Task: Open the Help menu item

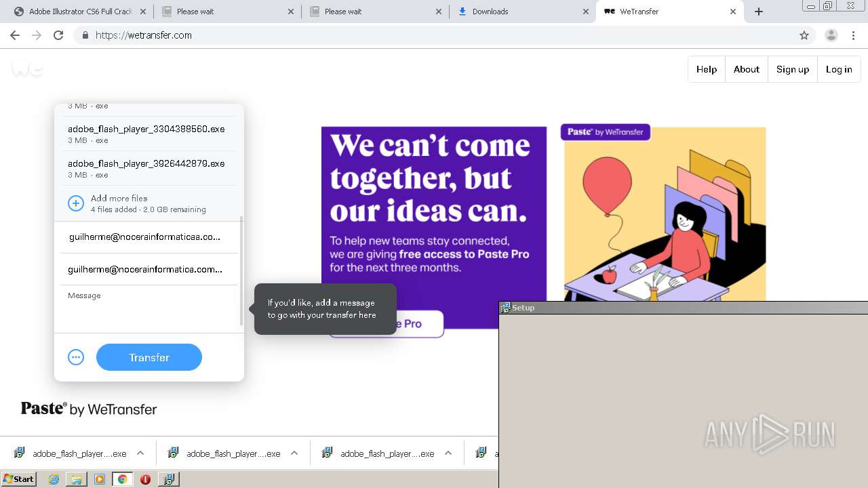Action: coord(707,69)
